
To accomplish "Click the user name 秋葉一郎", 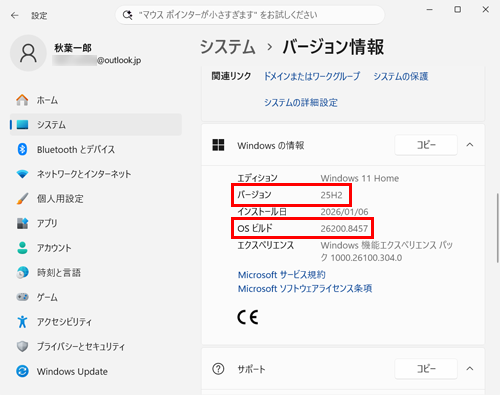I will point(73,48).
